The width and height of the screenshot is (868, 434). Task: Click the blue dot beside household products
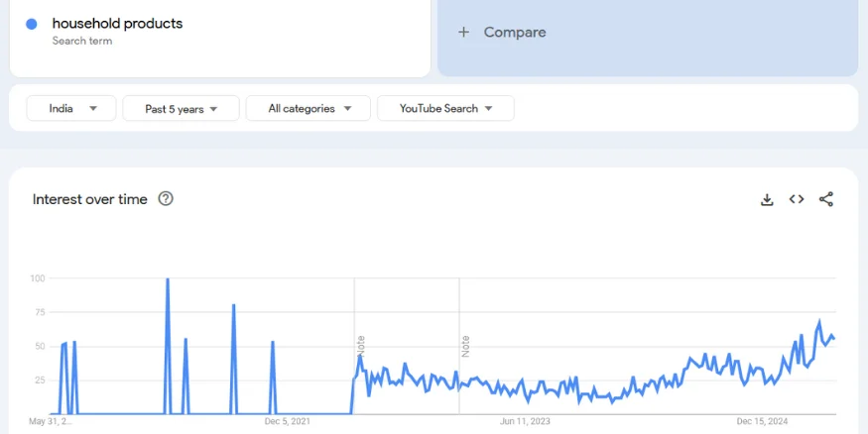32,24
